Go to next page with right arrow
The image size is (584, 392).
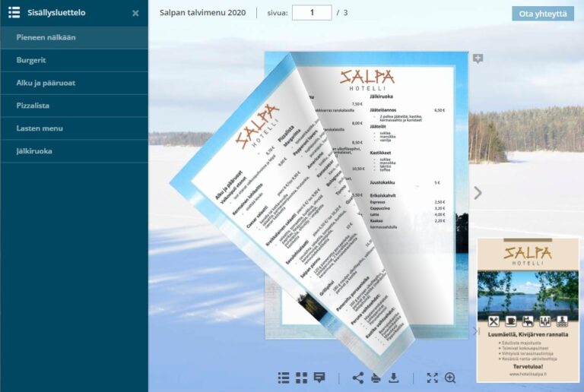[x=478, y=193]
